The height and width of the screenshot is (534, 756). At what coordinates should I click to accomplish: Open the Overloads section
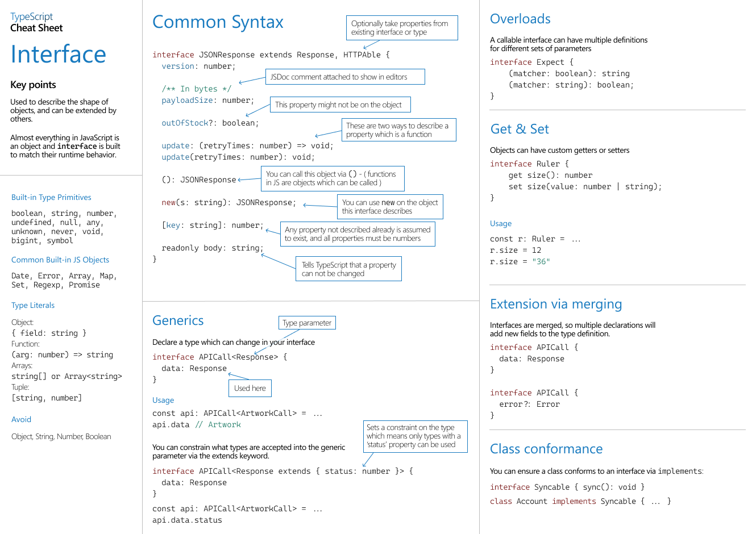coord(520,19)
